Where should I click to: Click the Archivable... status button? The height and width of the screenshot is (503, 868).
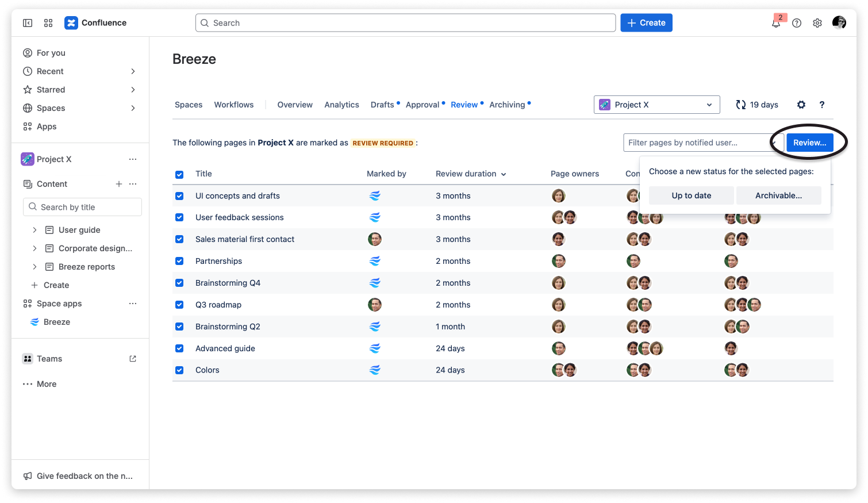click(778, 195)
